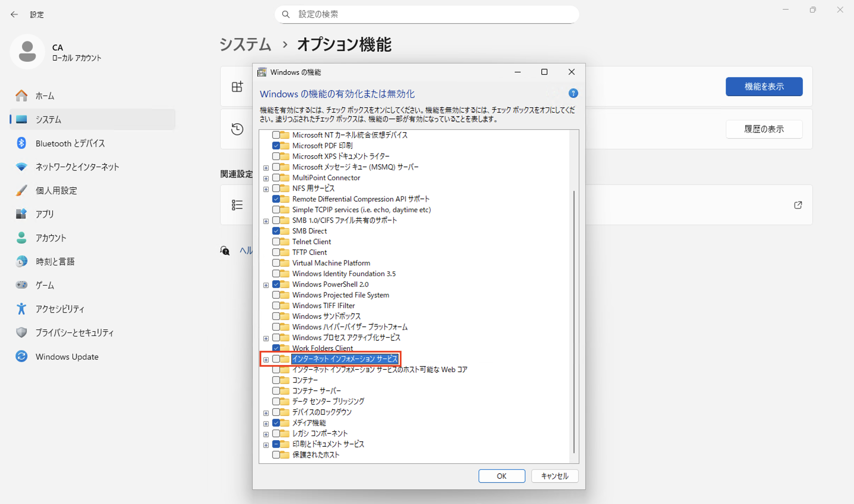Click the search magnifier icon
This screenshot has width=854, height=504.
(286, 14)
